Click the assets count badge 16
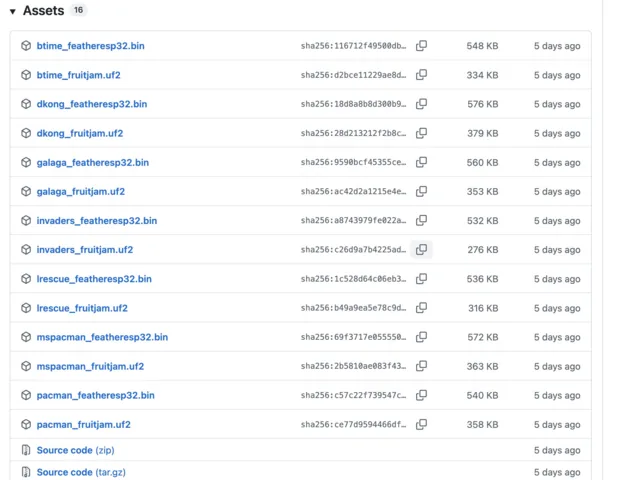Screen dimensions: 640x480 78,10
